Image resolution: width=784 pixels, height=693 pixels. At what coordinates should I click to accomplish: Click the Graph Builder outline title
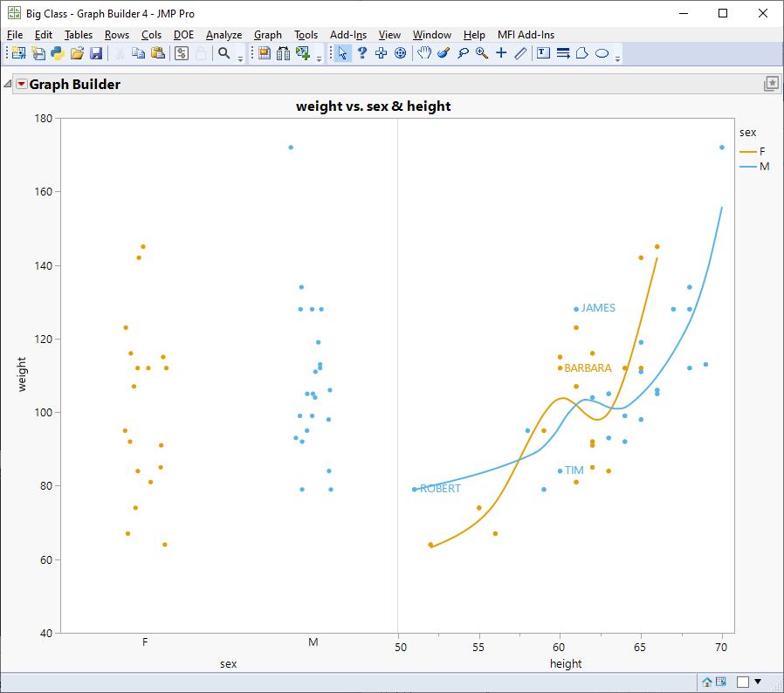click(75, 84)
